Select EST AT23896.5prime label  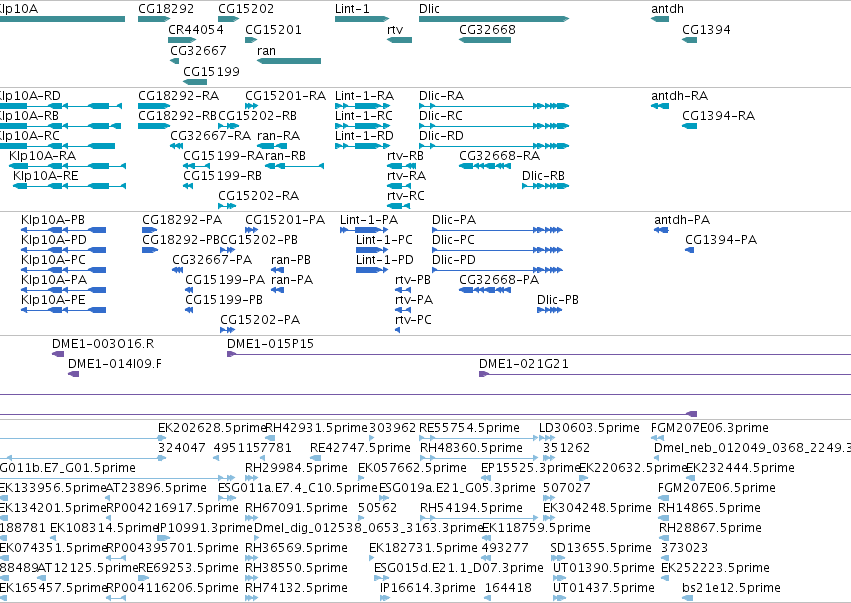click(x=156, y=488)
